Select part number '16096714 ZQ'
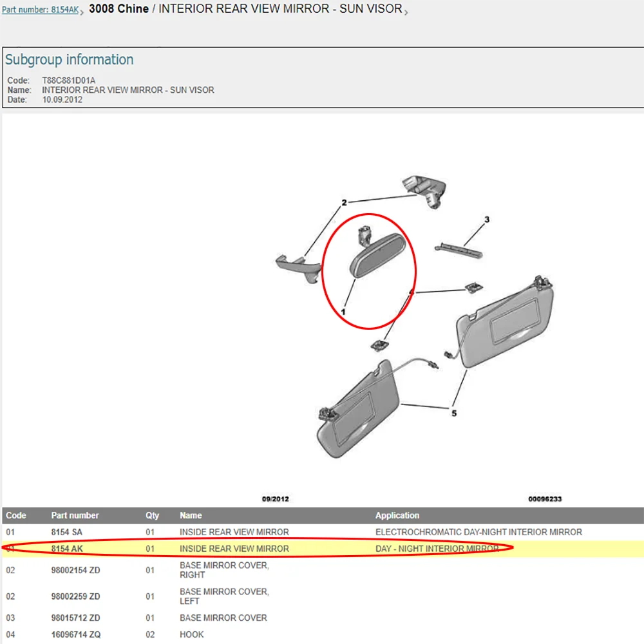 tap(76, 634)
